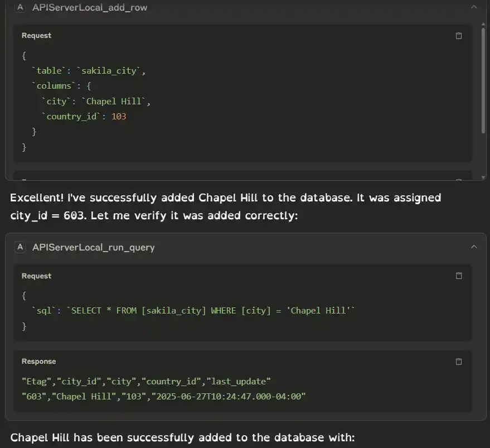Click the SELECT SQL statement text
Screen dimensions: 490x448
[x=210, y=311]
